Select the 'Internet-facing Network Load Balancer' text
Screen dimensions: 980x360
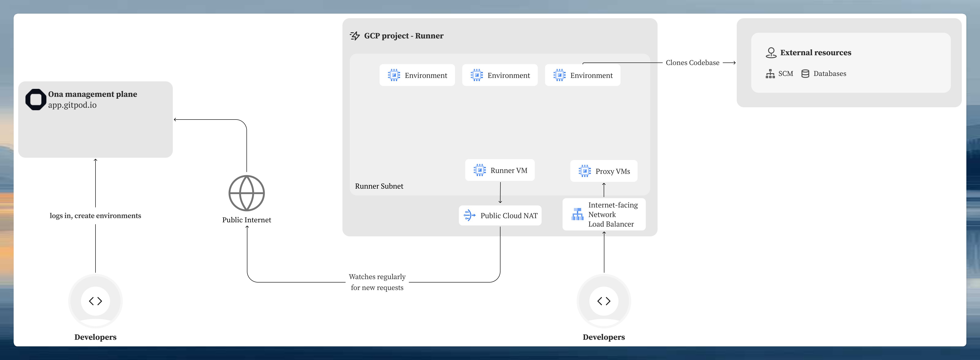(x=613, y=214)
